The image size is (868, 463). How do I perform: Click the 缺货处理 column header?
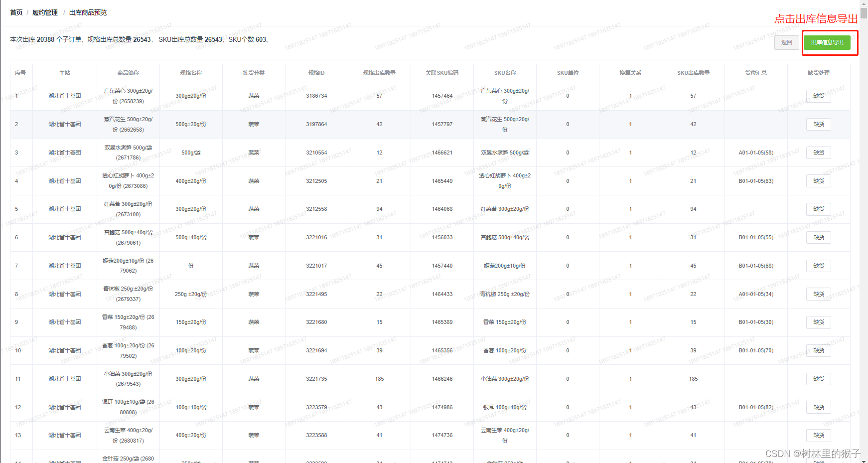(x=819, y=73)
